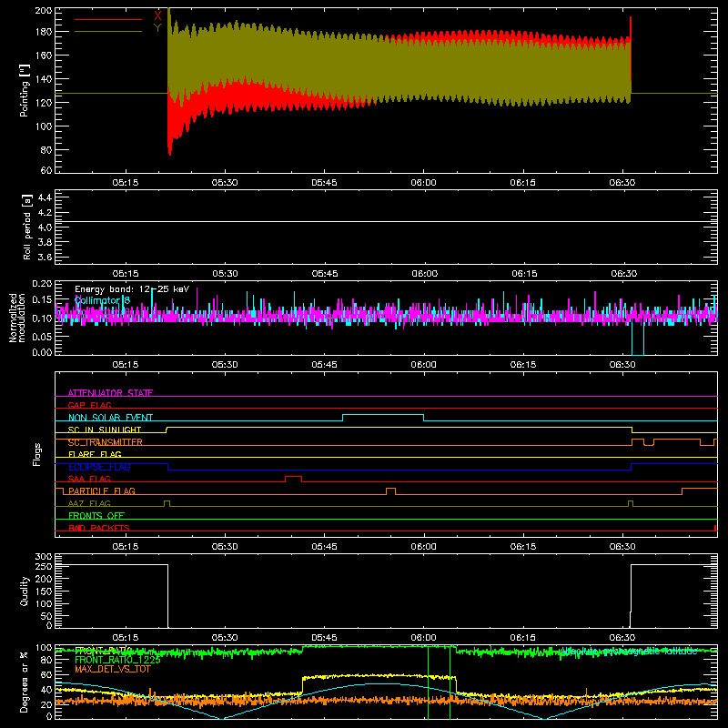Click 06:30 time label under Pointing plot
Screen dimensions: 728x728
(x=622, y=183)
